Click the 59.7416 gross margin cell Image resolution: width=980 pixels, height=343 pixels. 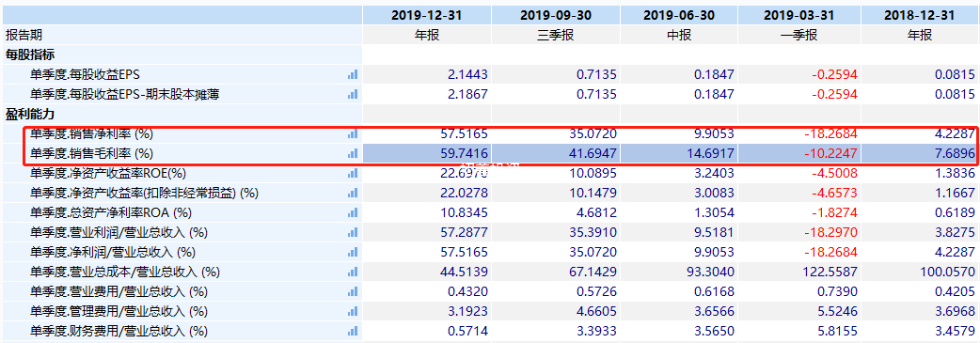(427, 153)
